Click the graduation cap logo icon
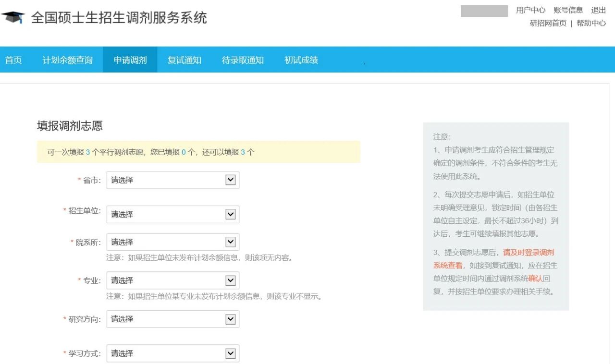Image resolution: width=615 pixels, height=364 pixels. point(12,18)
